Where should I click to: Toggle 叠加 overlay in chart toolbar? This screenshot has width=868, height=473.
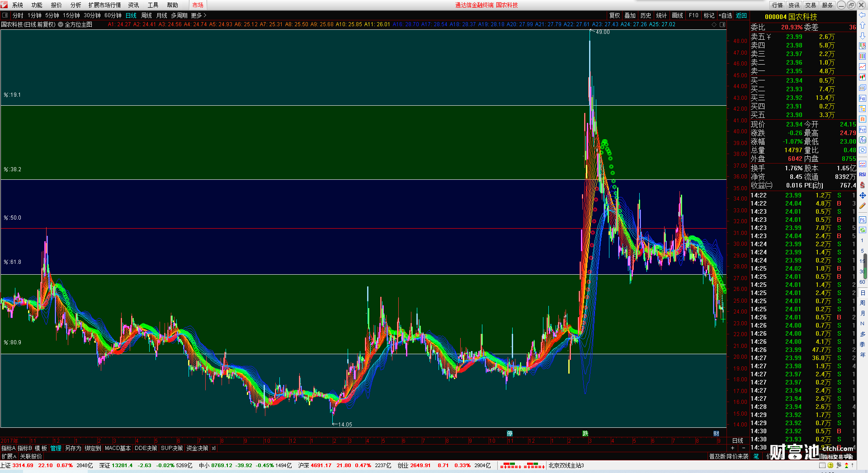coord(630,15)
